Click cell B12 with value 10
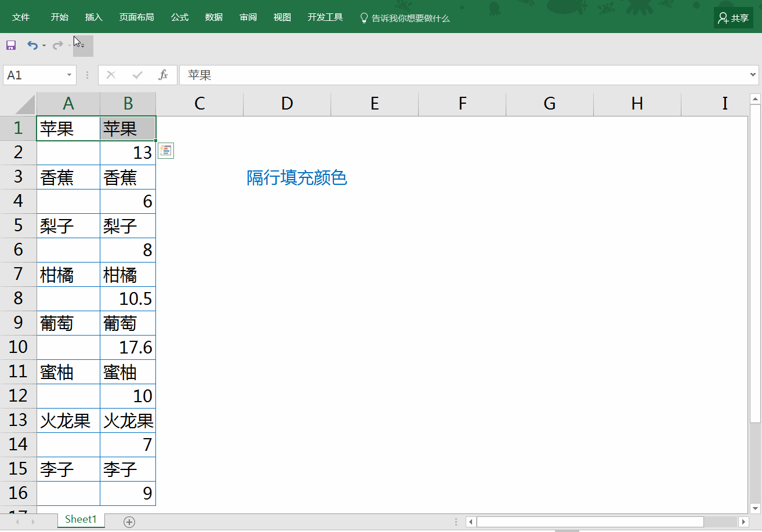 pyautogui.click(x=128, y=396)
